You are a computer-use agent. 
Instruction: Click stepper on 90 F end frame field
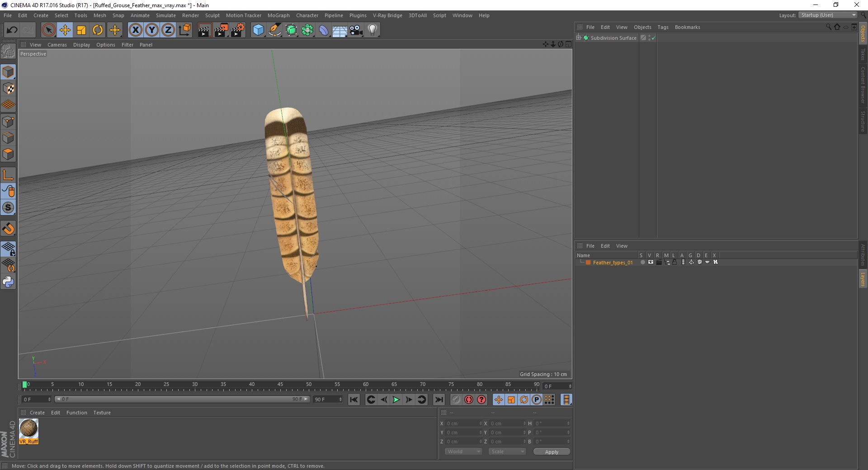pyautogui.click(x=340, y=399)
